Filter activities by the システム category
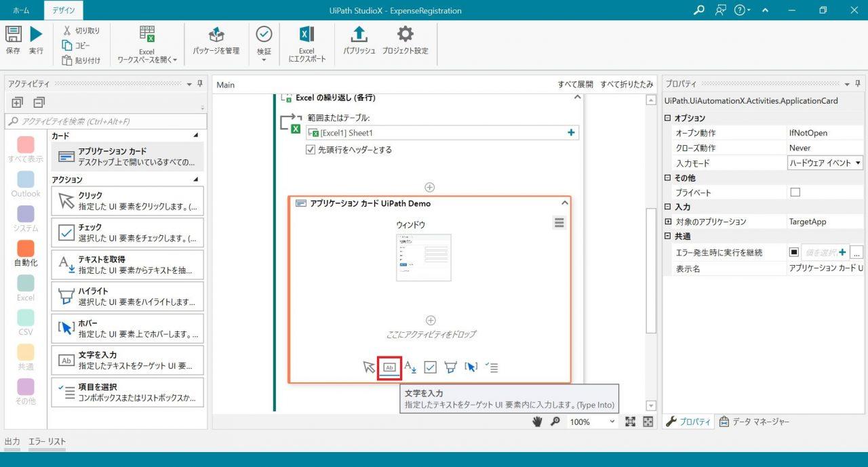Image resolution: width=868 pixels, height=467 pixels. pyautogui.click(x=26, y=219)
